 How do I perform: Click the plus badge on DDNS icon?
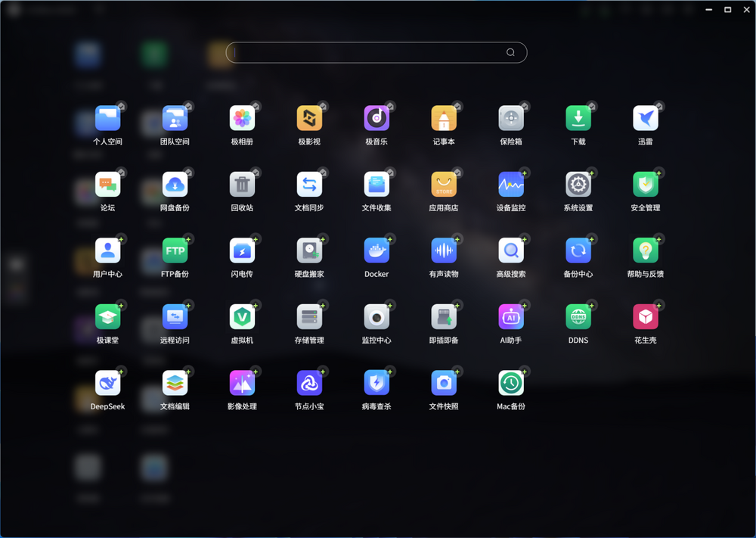[x=592, y=306]
